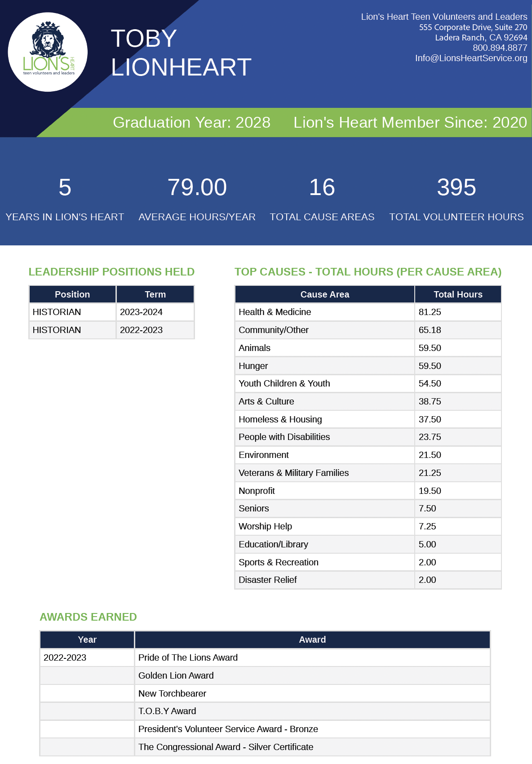
Task: Click the Year column header in Awards
Action: tap(87, 640)
